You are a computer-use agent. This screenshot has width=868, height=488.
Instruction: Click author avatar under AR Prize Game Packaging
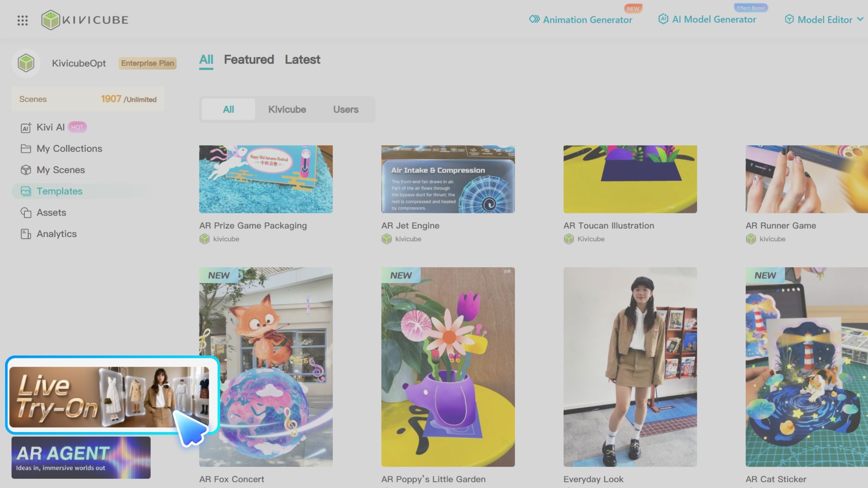click(x=204, y=239)
